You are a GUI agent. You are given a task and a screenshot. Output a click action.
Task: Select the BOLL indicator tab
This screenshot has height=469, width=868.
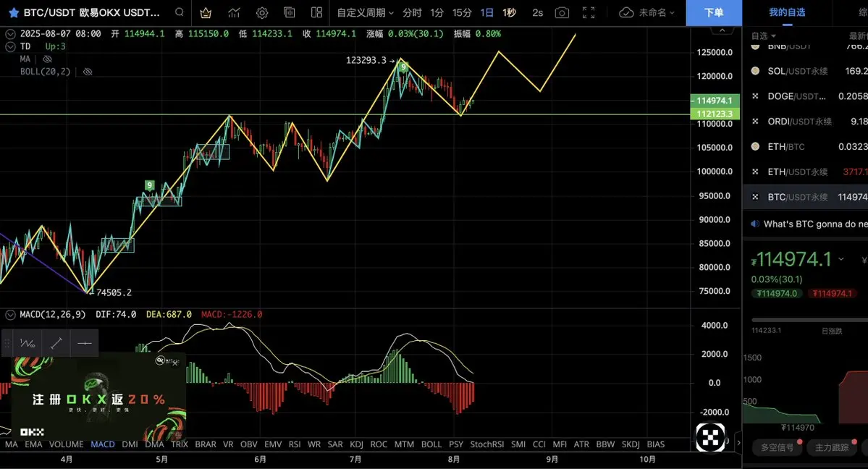coord(431,444)
